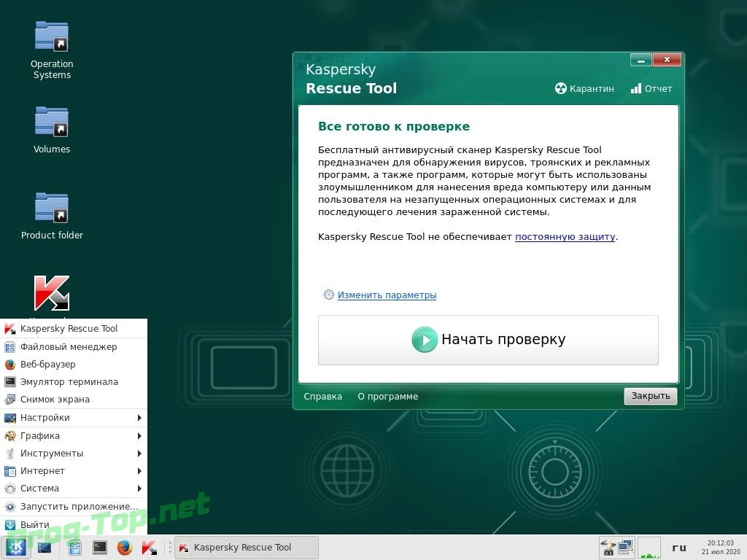The width and height of the screenshot is (747, 560).
Task: Click the gear icon next to Система
Action: point(10,488)
